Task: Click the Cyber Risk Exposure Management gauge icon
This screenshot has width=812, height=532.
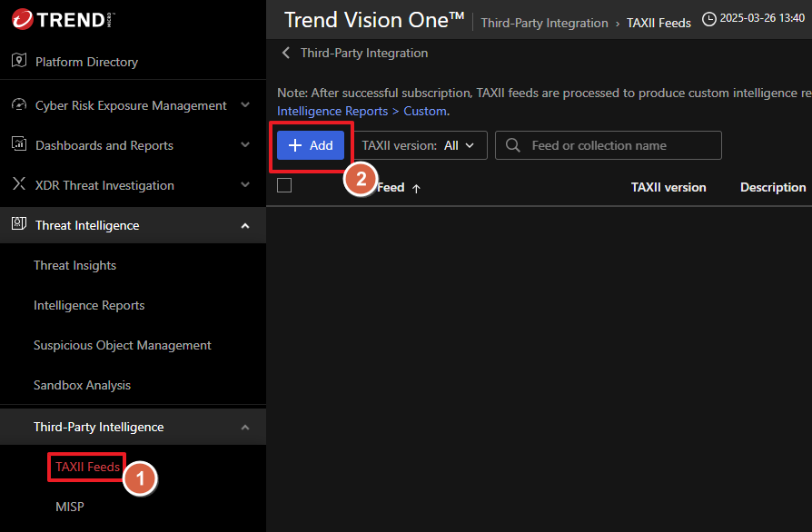Action: 18,105
